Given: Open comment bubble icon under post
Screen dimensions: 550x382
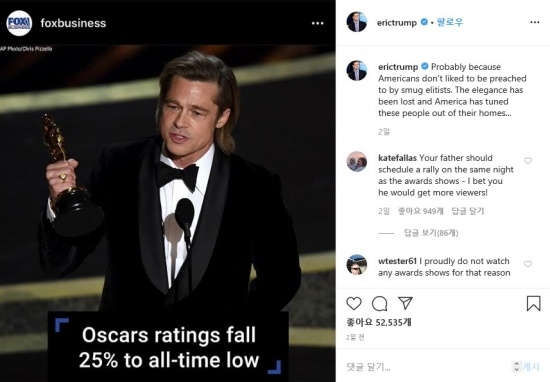Looking at the screenshot, I should (x=380, y=303).
